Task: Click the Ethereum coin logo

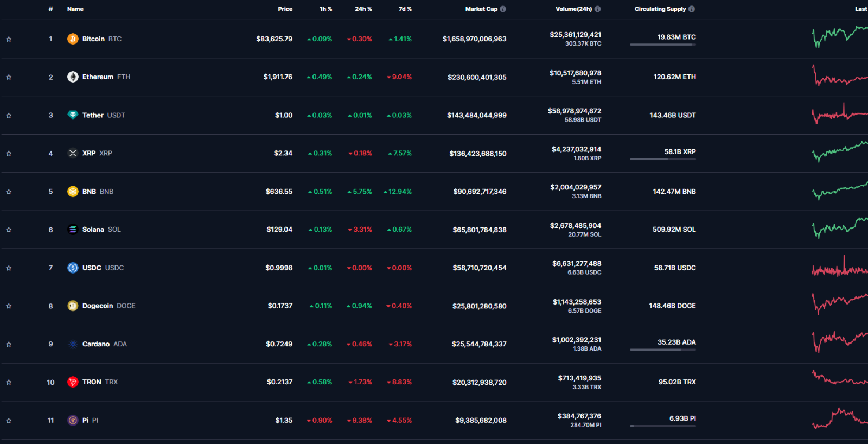Action: tap(73, 77)
